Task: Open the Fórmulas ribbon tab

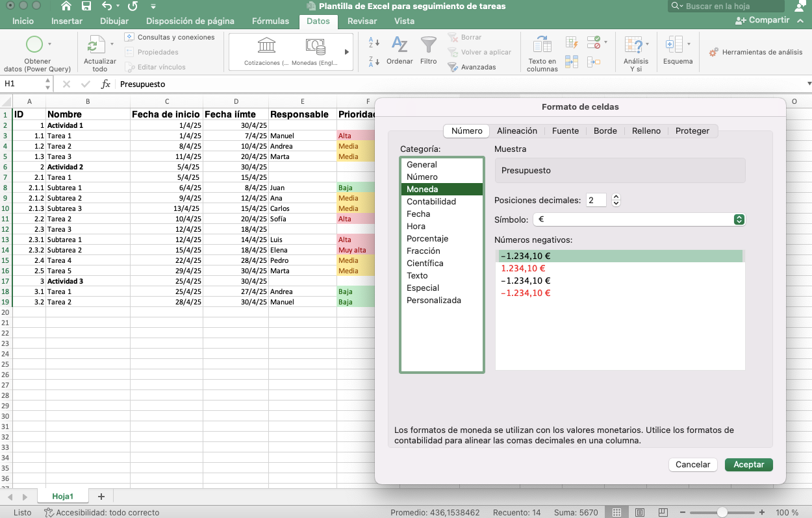Action: tap(270, 21)
